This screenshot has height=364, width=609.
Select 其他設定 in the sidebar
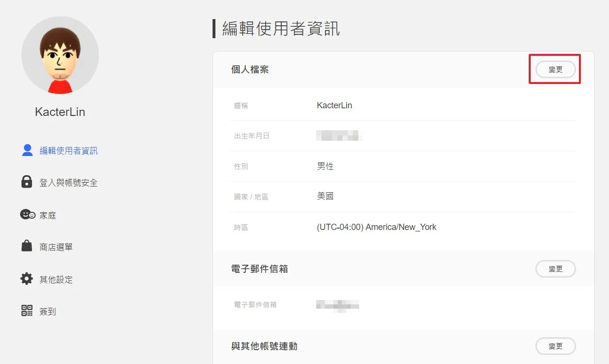pyautogui.click(x=56, y=280)
